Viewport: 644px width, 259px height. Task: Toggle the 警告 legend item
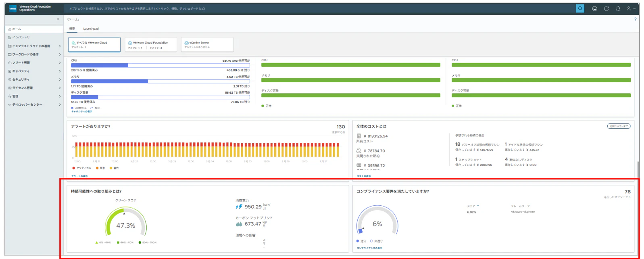coord(114,168)
